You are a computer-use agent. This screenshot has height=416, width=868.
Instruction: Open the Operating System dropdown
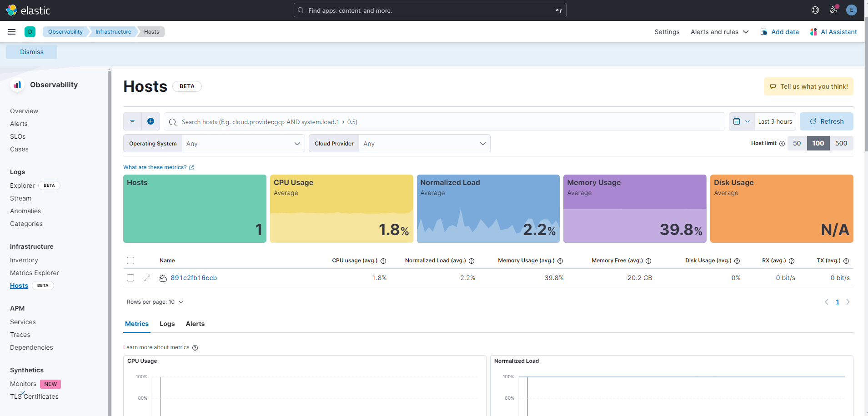point(243,144)
